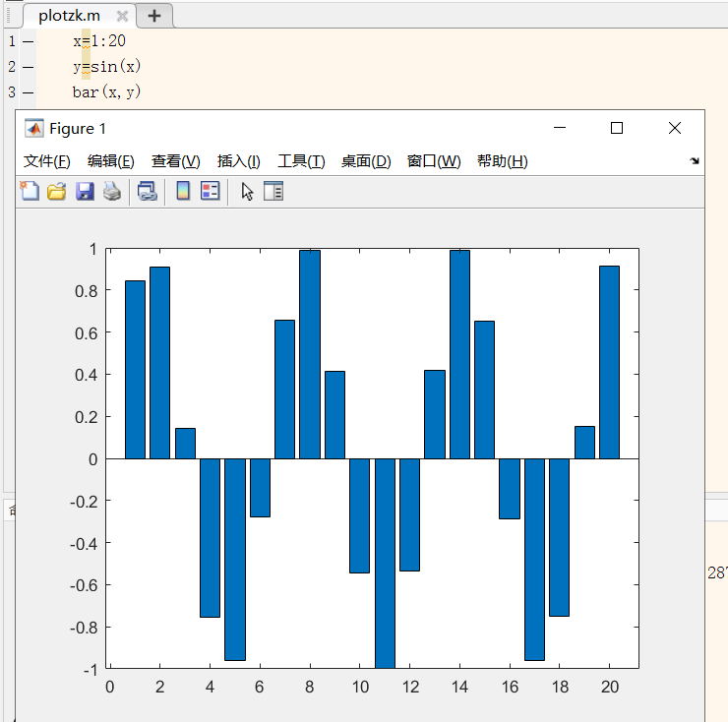Set a breakpoint on line 3 dash
The width and height of the screenshot is (728, 722).
click(x=28, y=92)
